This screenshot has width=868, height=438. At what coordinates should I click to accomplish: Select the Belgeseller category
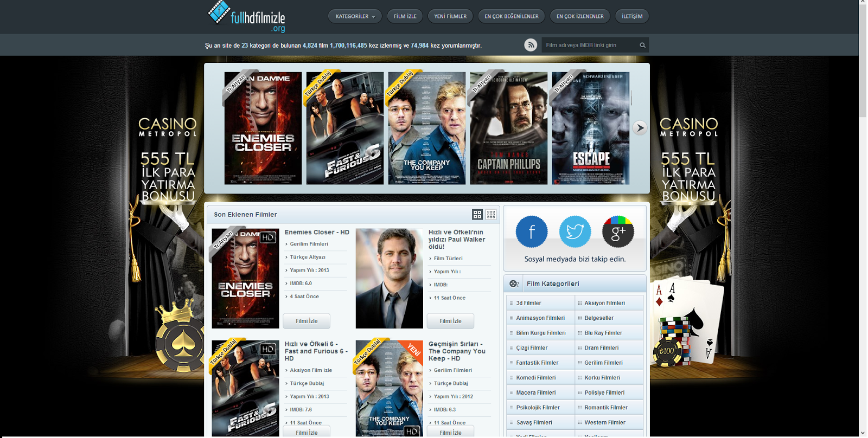(x=609, y=318)
